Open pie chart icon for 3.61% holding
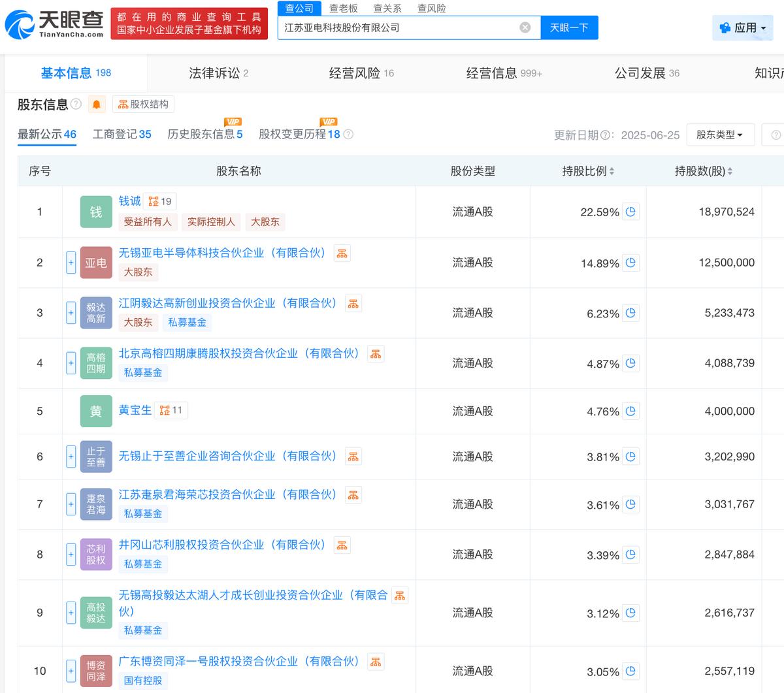 click(x=630, y=504)
